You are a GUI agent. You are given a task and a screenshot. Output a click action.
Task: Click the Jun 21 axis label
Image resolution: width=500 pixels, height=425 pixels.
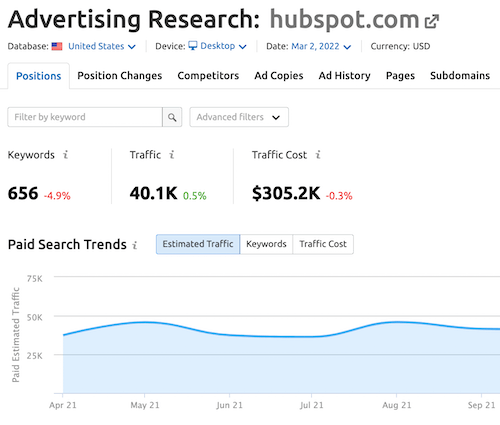229,405
